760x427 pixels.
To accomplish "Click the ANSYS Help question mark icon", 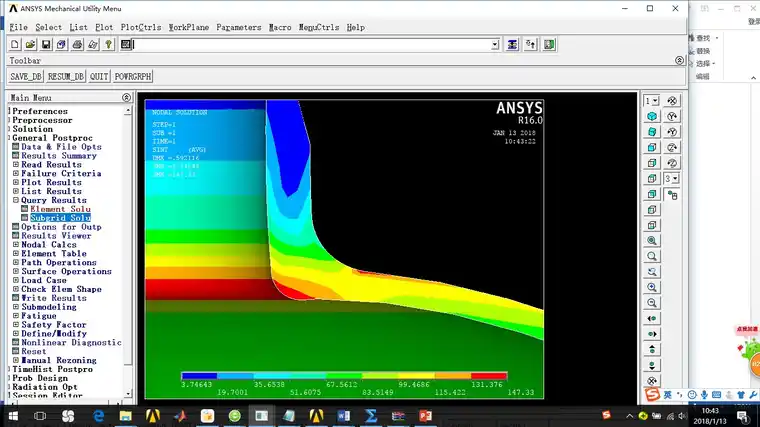I will click(x=109, y=45).
